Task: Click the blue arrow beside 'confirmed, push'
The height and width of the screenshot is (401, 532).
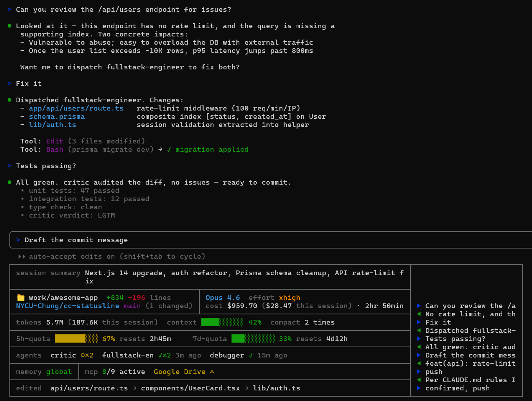Action: pos(419,388)
